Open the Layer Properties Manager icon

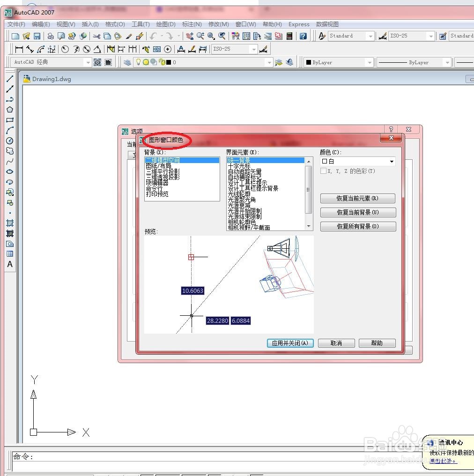[x=127, y=62]
